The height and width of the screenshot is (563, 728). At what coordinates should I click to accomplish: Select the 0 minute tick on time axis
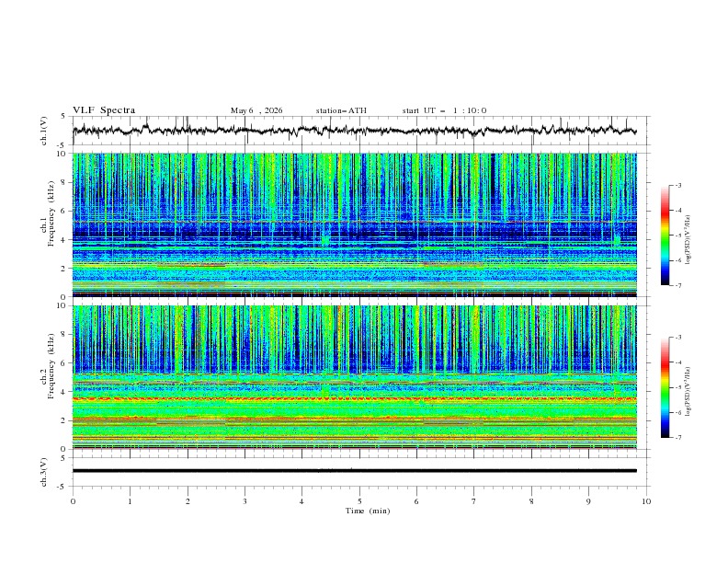point(73,501)
